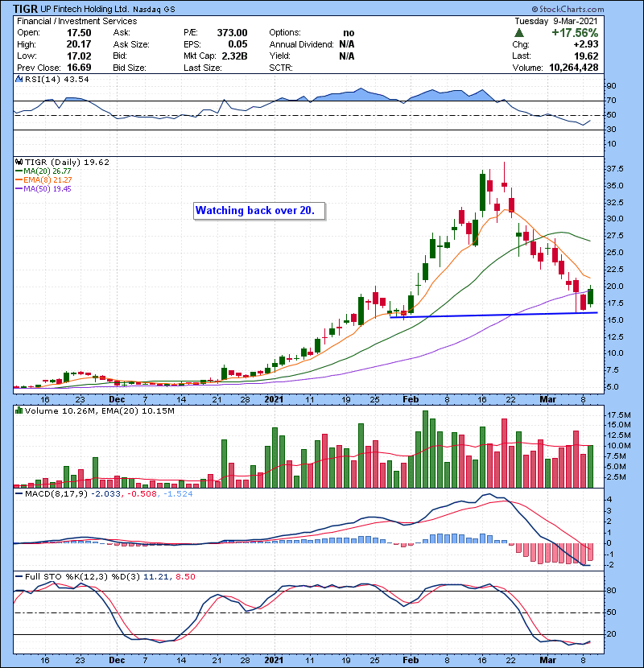Click the blue horizontal support trendline
The height and width of the screenshot is (668, 644).
[493, 315]
